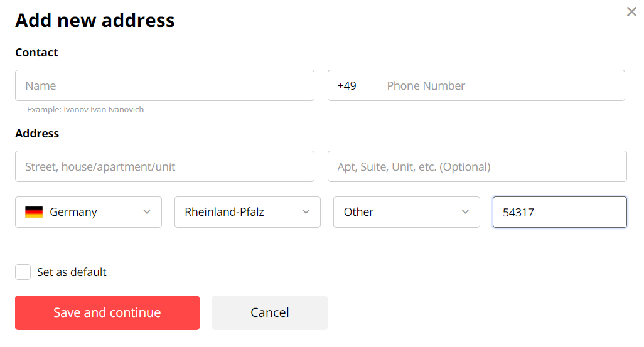Click the Other city dropdown chevron
The height and width of the screenshot is (347, 644).
[465, 212]
